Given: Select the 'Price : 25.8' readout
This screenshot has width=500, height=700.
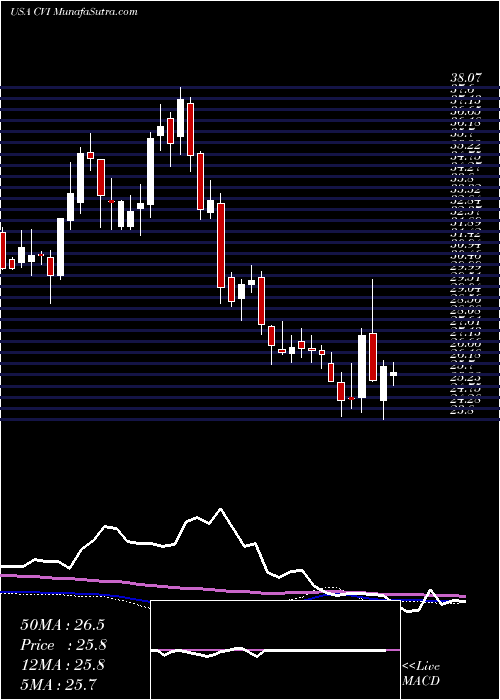Looking at the screenshot, I should click(x=63, y=645).
